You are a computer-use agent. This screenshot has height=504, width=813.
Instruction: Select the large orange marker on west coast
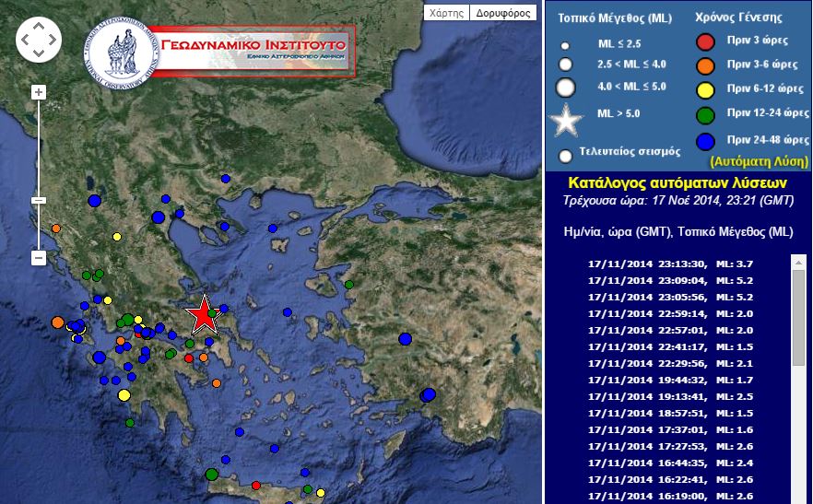click(58, 322)
